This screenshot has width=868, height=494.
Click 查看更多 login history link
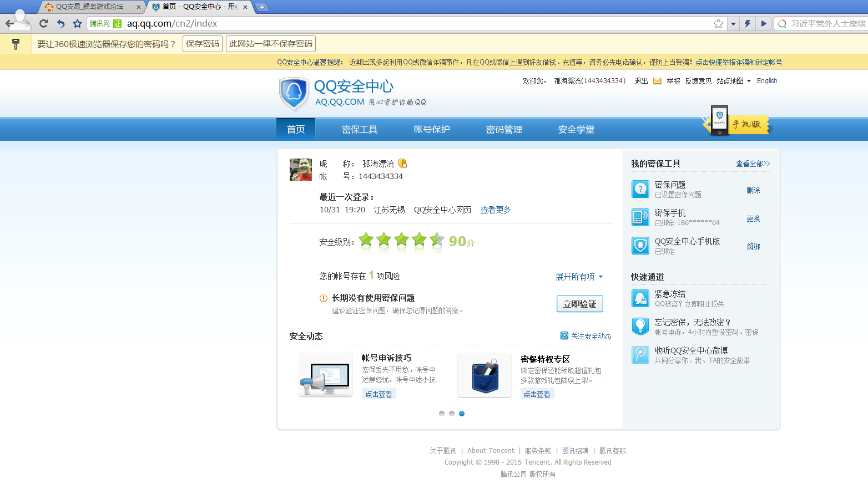tap(496, 210)
